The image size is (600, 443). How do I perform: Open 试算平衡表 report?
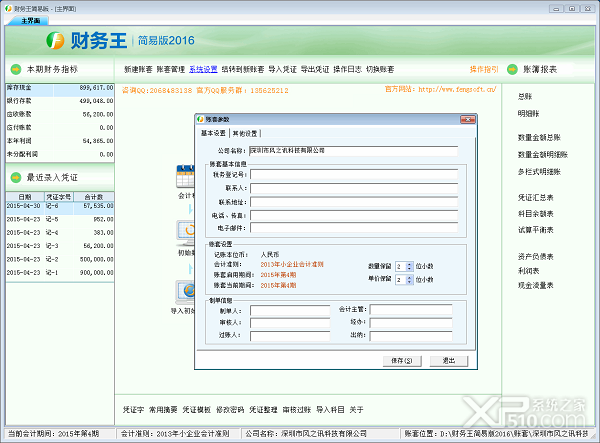click(x=536, y=230)
